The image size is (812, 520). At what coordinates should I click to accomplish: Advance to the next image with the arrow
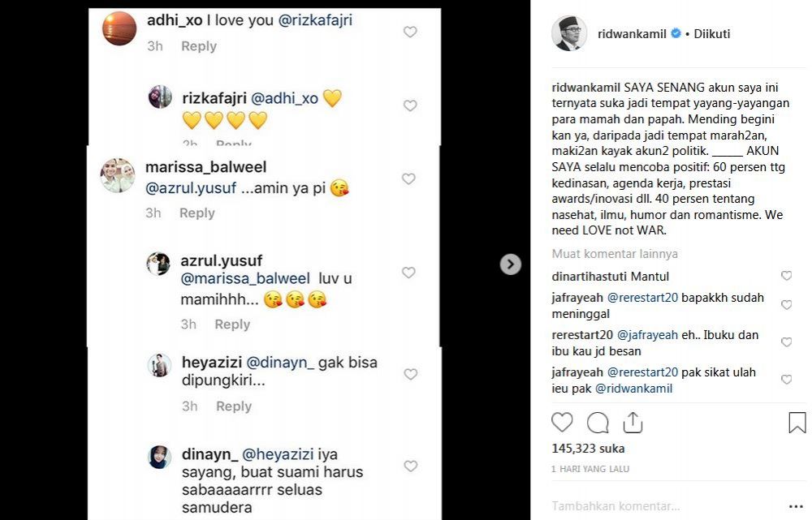[510, 264]
